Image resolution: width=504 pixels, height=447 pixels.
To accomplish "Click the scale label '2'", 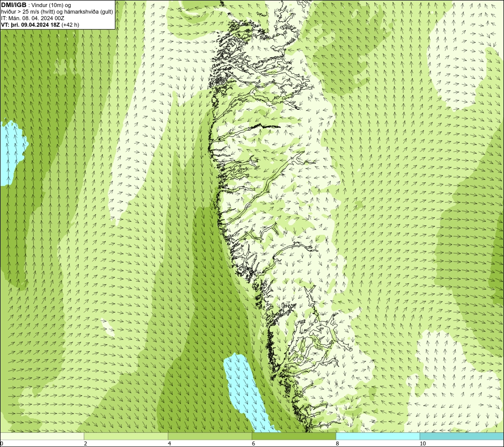I will (x=86, y=443).
